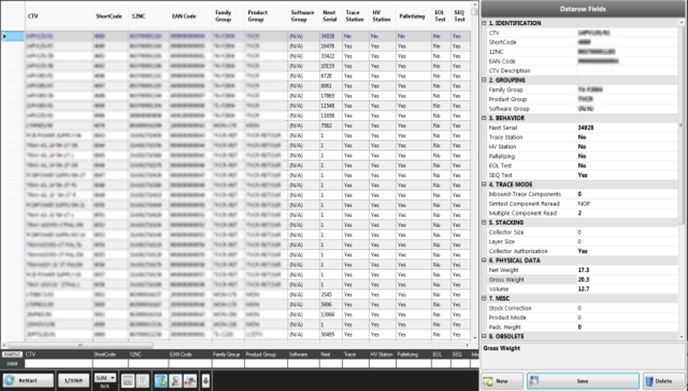Click the document page toolbar icon
Screen dimensions: 688x391
click(143, 380)
